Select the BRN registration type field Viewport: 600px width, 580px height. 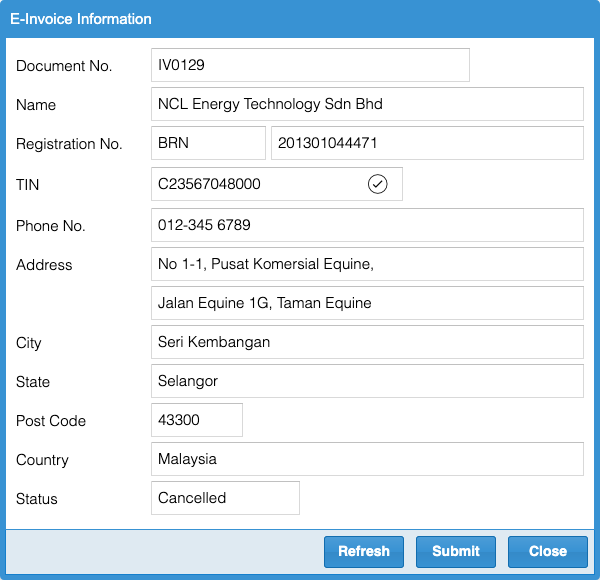208,143
